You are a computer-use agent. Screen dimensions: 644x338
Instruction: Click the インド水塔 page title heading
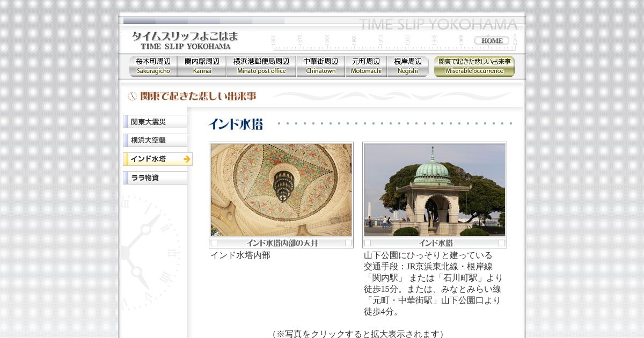coord(236,124)
